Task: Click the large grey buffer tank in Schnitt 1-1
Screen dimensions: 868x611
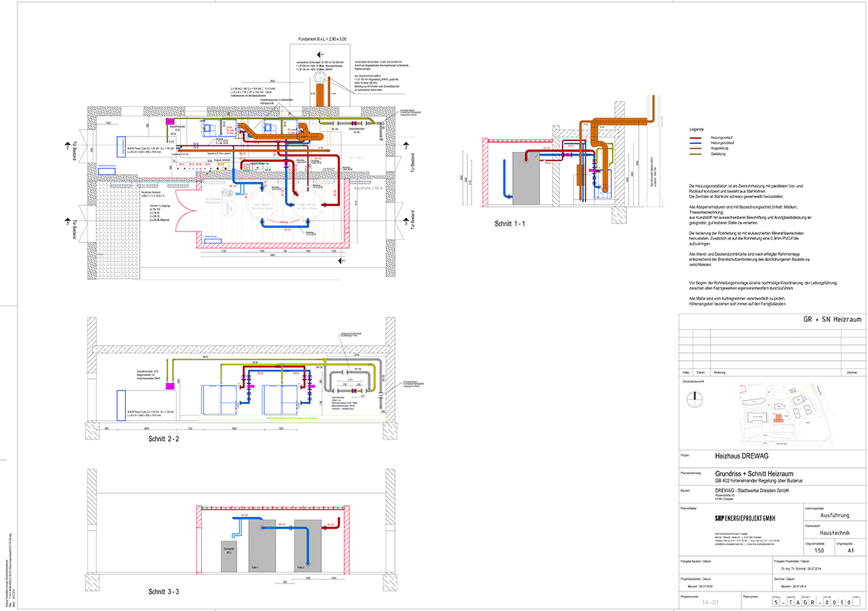Action: [526, 179]
